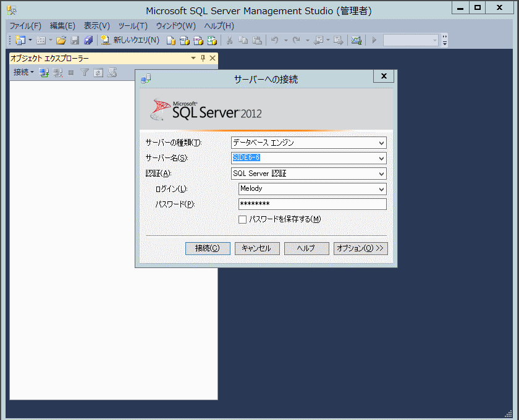Click the オプション(O) >> button
The height and width of the screenshot is (420, 519).
pyautogui.click(x=360, y=248)
